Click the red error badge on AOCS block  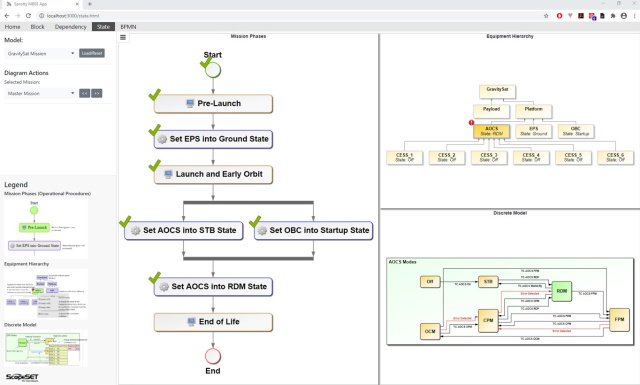pyautogui.click(x=471, y=122)
